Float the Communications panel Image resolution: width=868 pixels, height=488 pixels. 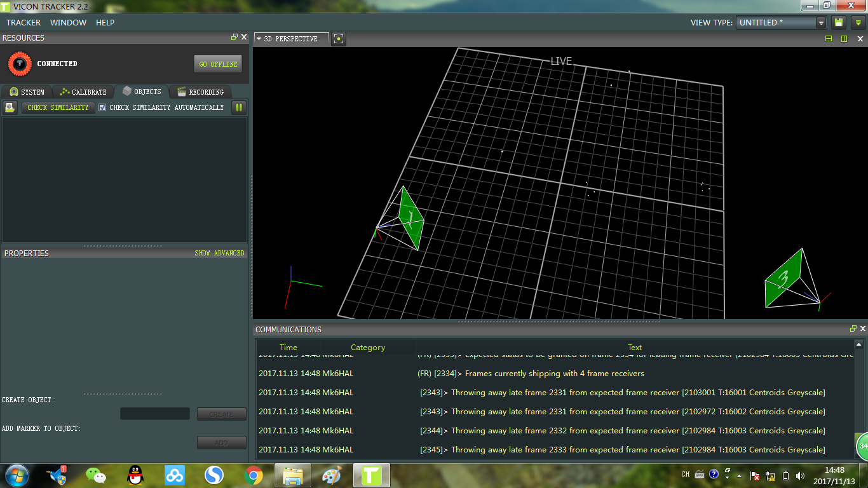[853, 329]
